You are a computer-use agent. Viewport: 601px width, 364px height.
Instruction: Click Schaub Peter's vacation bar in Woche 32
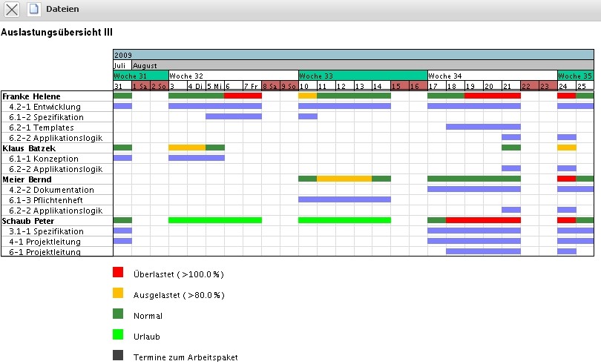click(215, 220)
